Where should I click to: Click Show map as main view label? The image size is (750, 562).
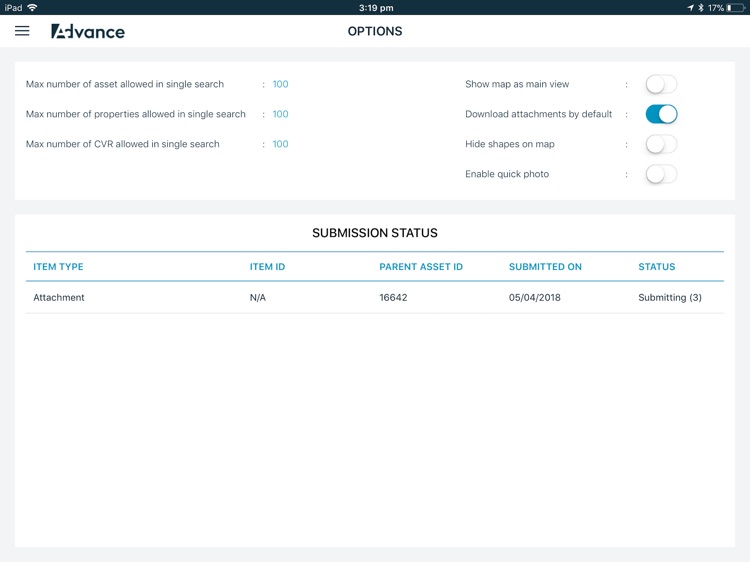[x=517, y=84]
